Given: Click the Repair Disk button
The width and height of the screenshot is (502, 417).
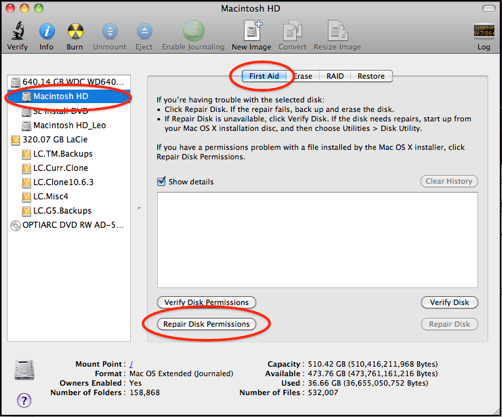Looking at the screenshot, I should pos(449,324).
